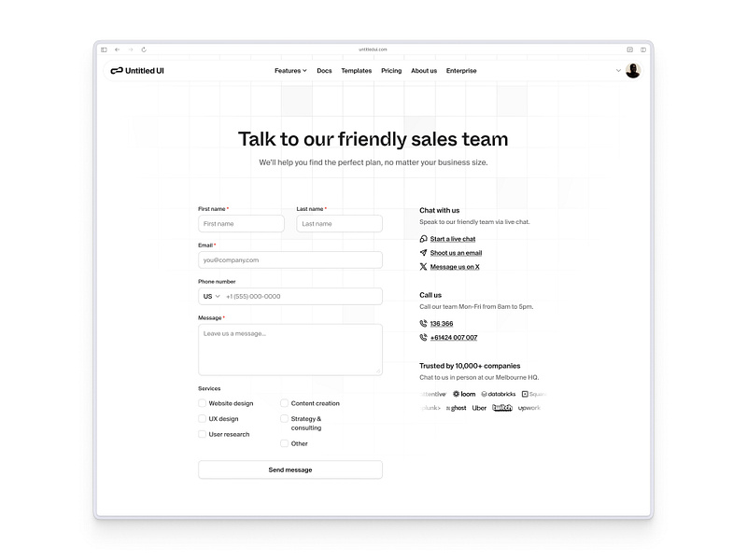Click the browser address bar URL
This screenshot has width=747, height=560.
click(x=373, y=49)
